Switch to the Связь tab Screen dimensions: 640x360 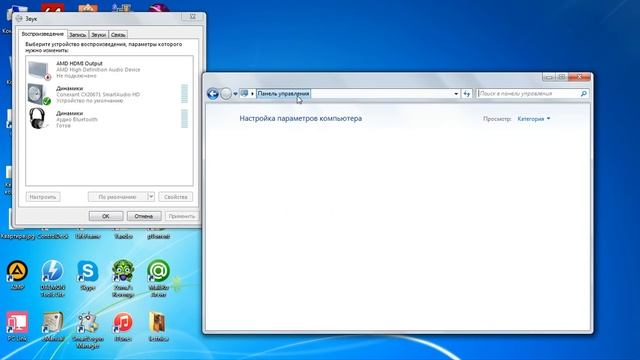(x=118, y=35)
